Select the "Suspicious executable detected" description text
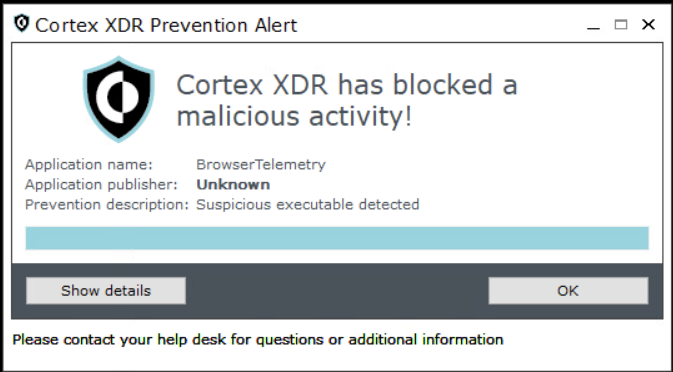 point(308,205)
